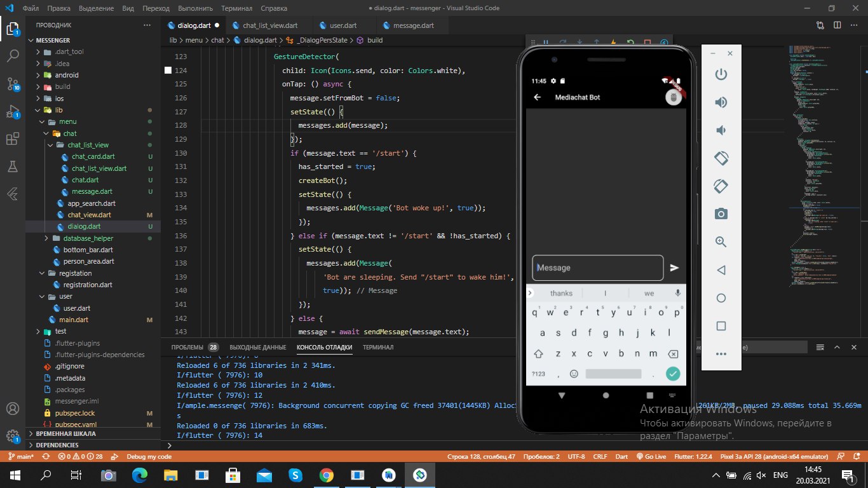Screen dimensions: 868x488
Task: Click Step Out in debug toolbar
Action: click(x=597, y=43)
